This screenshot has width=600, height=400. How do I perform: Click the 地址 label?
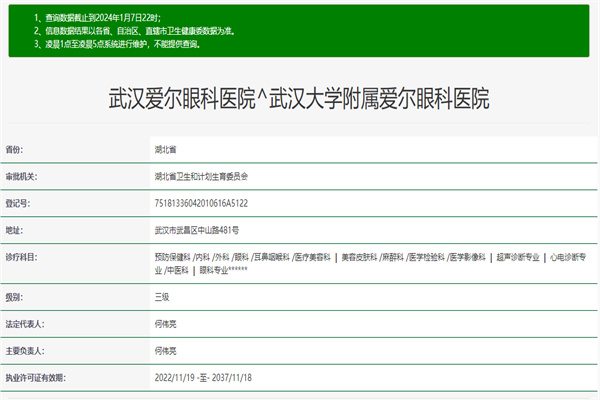pos(14,230)
